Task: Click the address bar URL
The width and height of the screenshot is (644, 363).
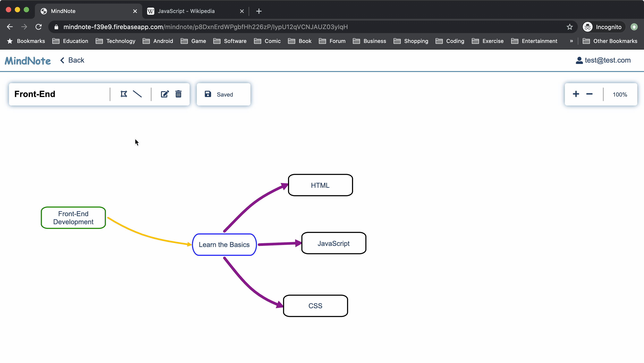Action: click(x=205, y=27)
